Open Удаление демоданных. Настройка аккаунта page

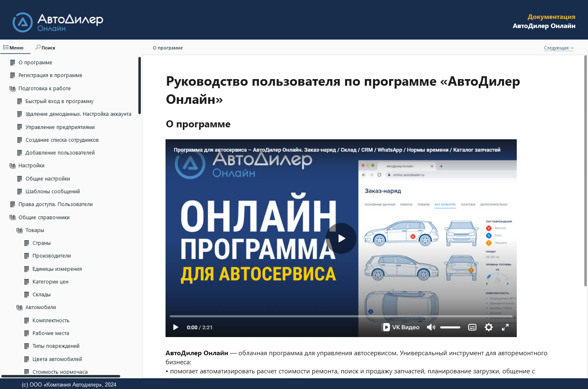(78, 114)
